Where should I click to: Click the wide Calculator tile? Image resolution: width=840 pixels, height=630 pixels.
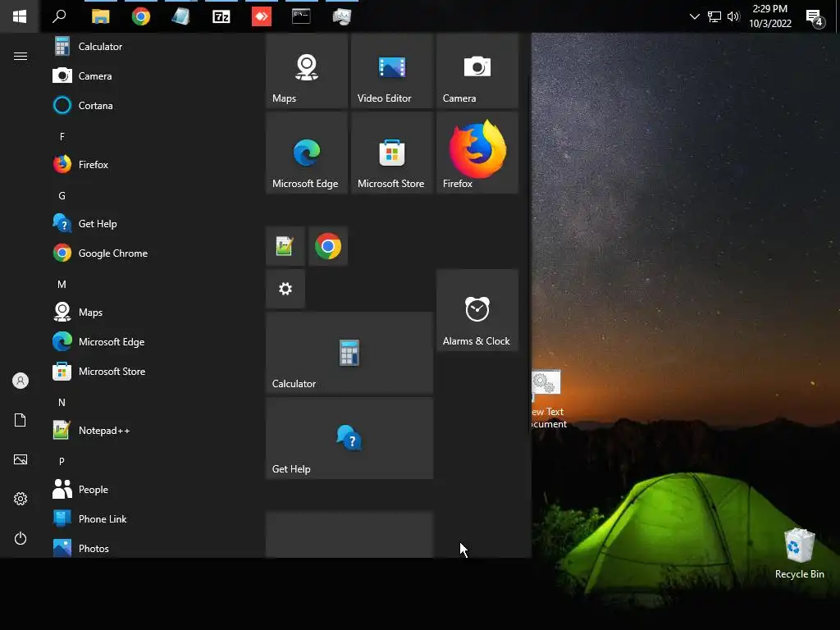(x=349, y=353)
